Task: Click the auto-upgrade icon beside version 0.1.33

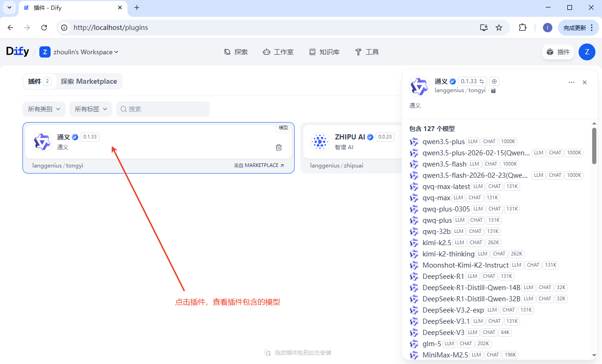Action: tap(495, 81)
